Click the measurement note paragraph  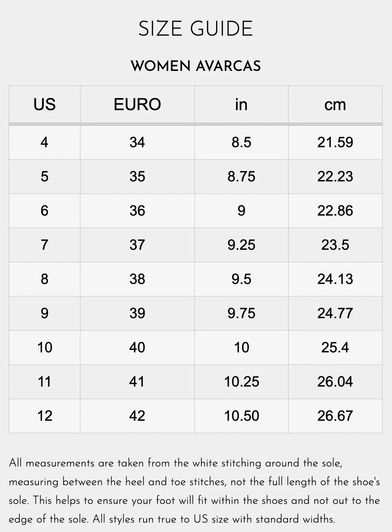pos(195,491)
